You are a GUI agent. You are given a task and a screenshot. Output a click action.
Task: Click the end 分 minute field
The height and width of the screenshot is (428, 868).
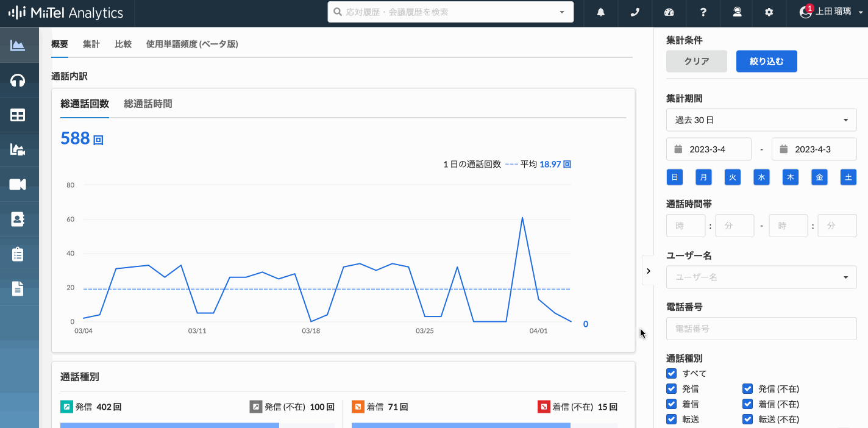click(x=837, y=226)
